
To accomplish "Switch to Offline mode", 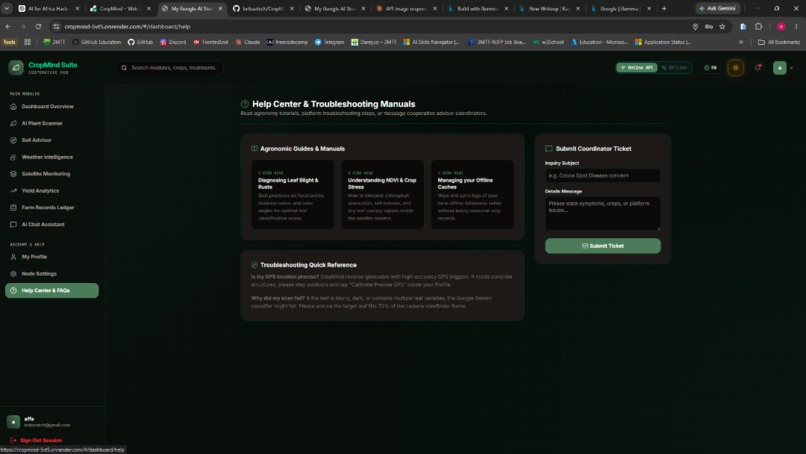I will click(674, 67).
